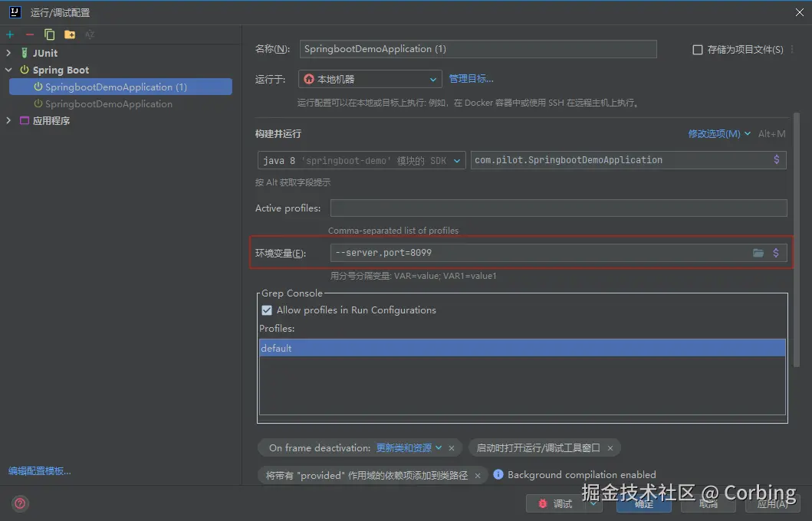
Task: Click the JUnit node icon
Action: [25, 53]
